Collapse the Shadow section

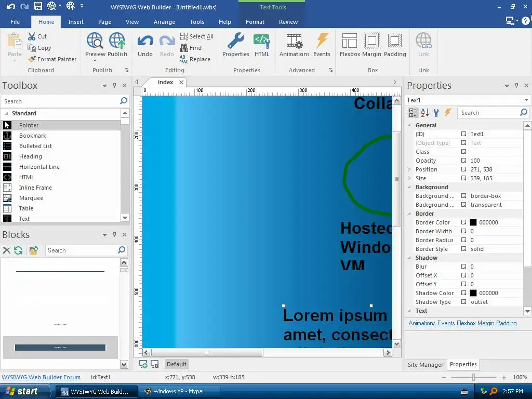(409, 258)
